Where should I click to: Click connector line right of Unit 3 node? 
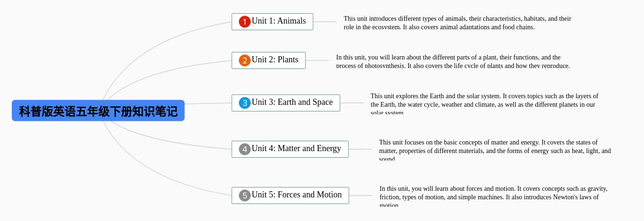tap(352, 103)
